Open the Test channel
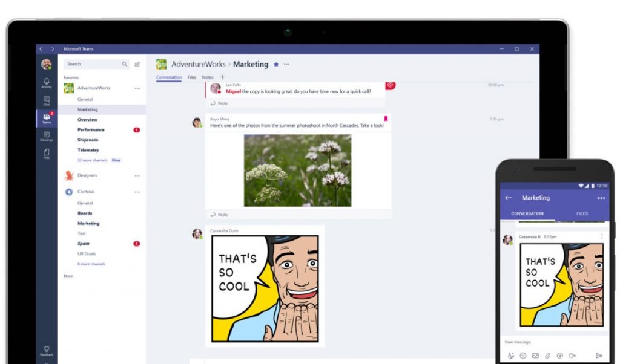Image resolution: width=620 pixels, height=364 pixels. click(x=82, y=233)
